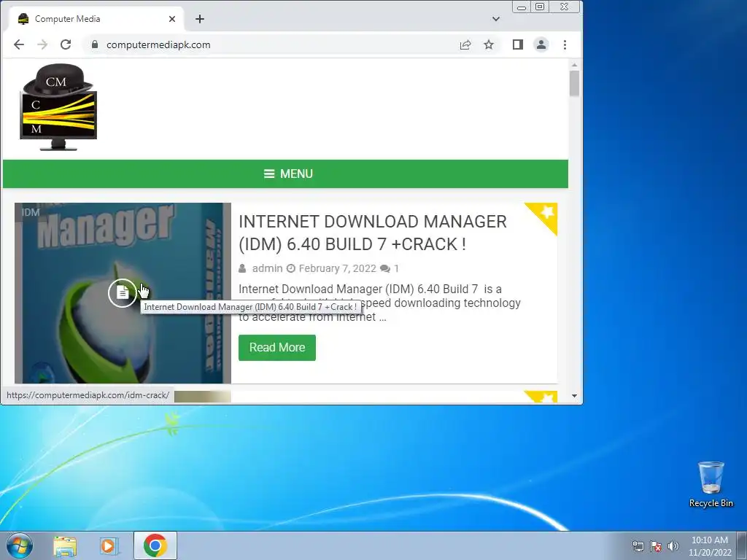Open the green MENU bar
Image resolution: width=747 pixels, height=560 pixels.
pos(285,174)
